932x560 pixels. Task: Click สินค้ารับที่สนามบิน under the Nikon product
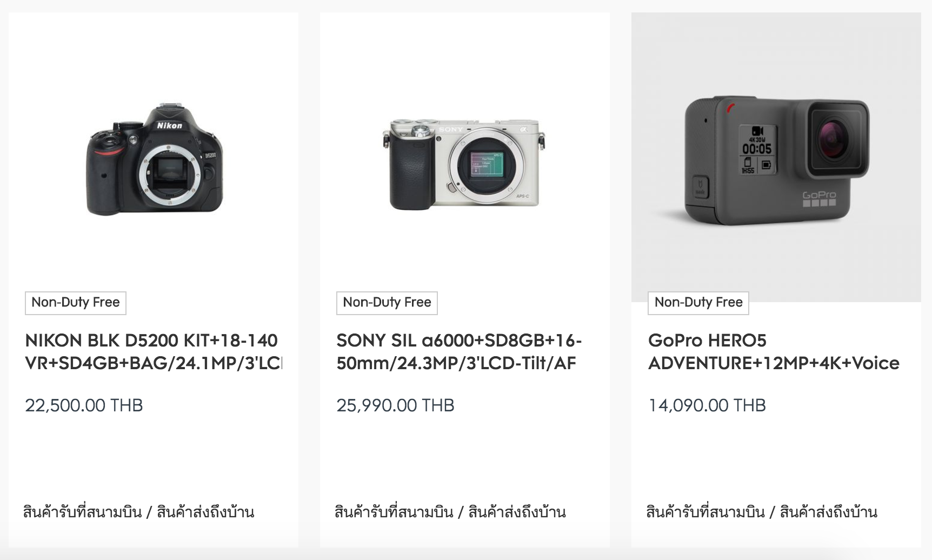click(x=82, y=511)
